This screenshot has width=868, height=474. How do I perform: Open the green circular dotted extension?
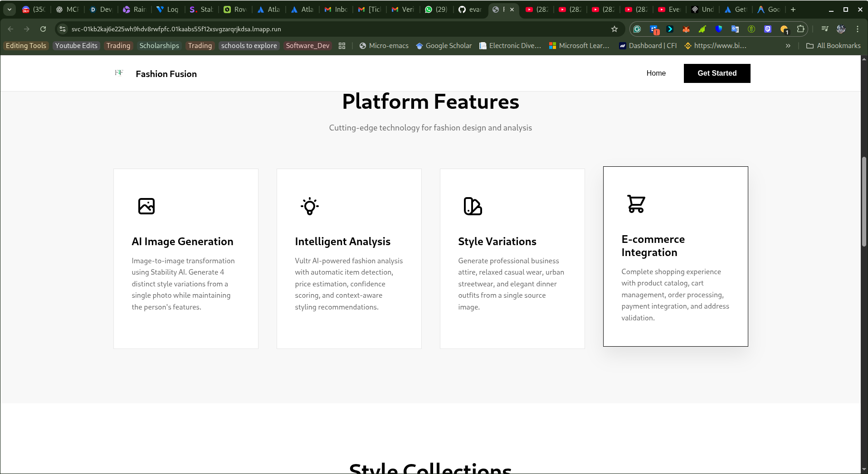pos(751,29)
